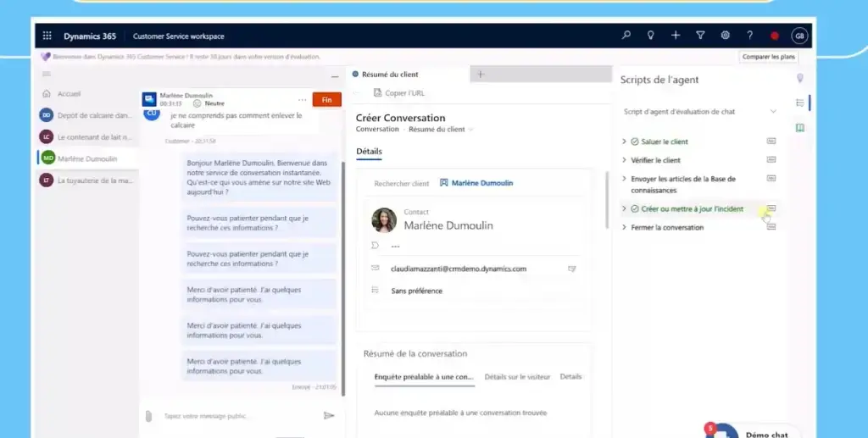Click the chat conversation vertical scrollbar
868x438 pixels.
342,278
